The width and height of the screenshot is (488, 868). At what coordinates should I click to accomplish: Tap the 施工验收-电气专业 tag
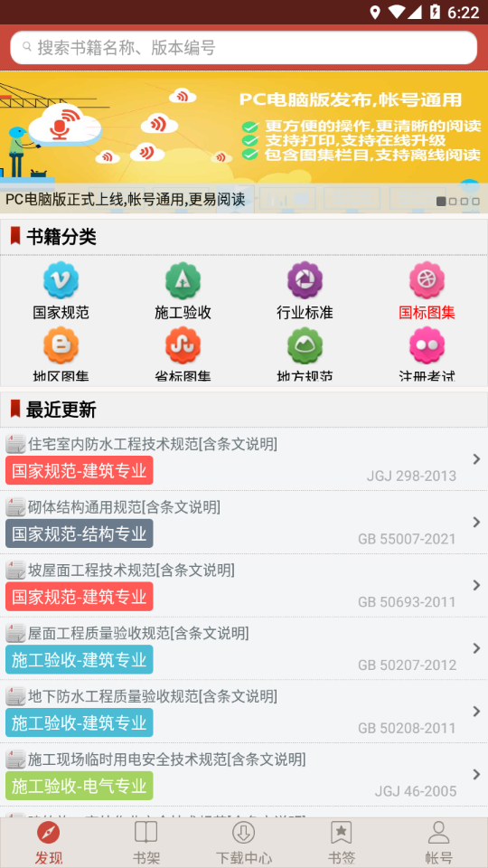pos(80,786)
